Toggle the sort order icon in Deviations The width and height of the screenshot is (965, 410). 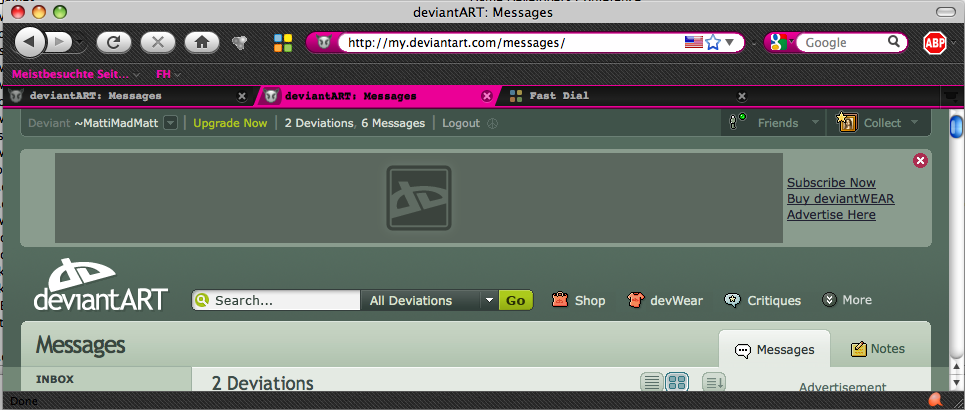coord(714,382)
